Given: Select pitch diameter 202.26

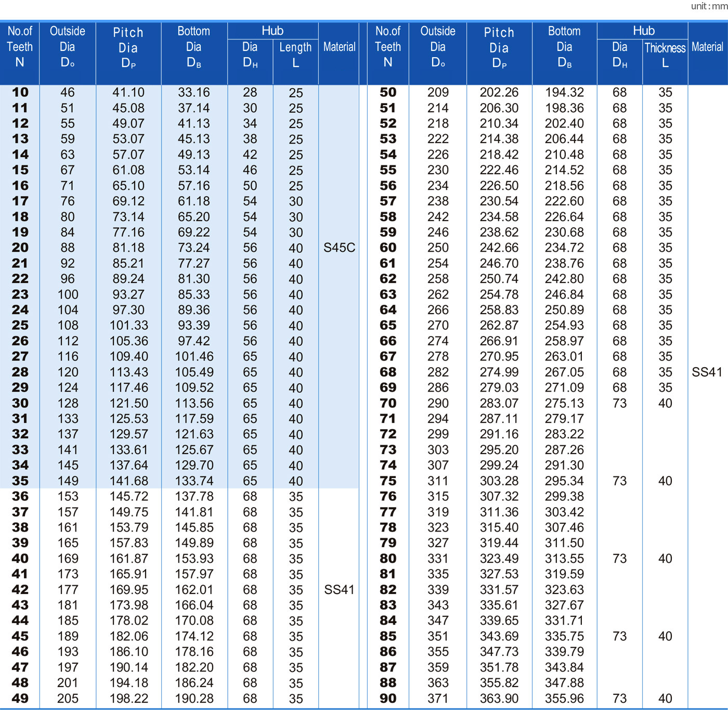Looking at the screenshot, I should click(499, 93).
